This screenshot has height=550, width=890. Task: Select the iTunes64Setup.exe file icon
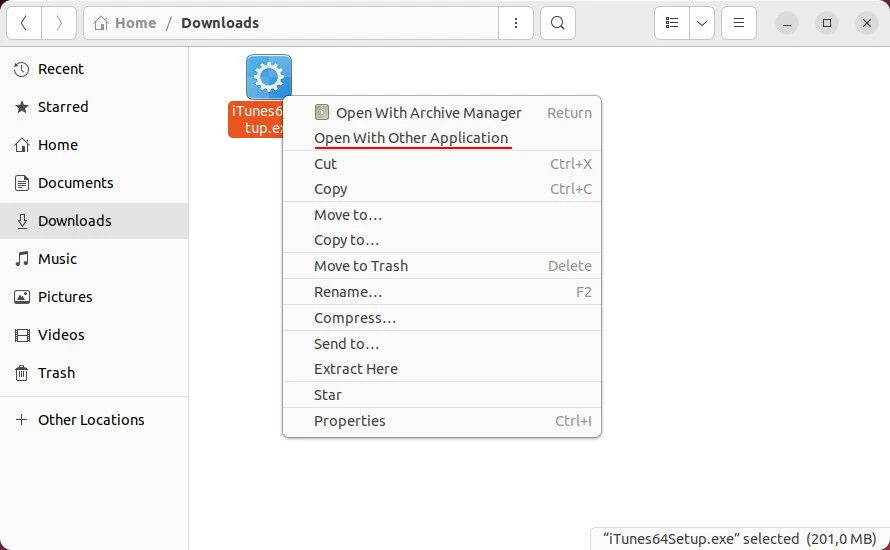click(x=268, y=77)
